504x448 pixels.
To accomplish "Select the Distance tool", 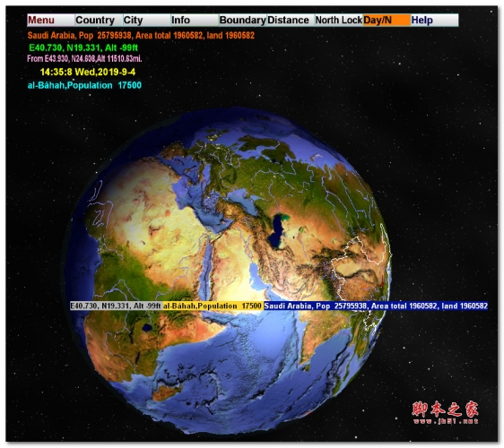I will point(291,20).
